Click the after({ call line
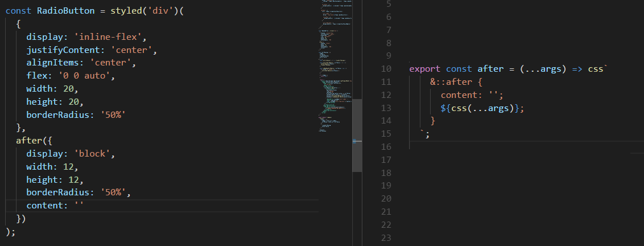This screenshot has width=644, height=246. (x=35, y=141)
